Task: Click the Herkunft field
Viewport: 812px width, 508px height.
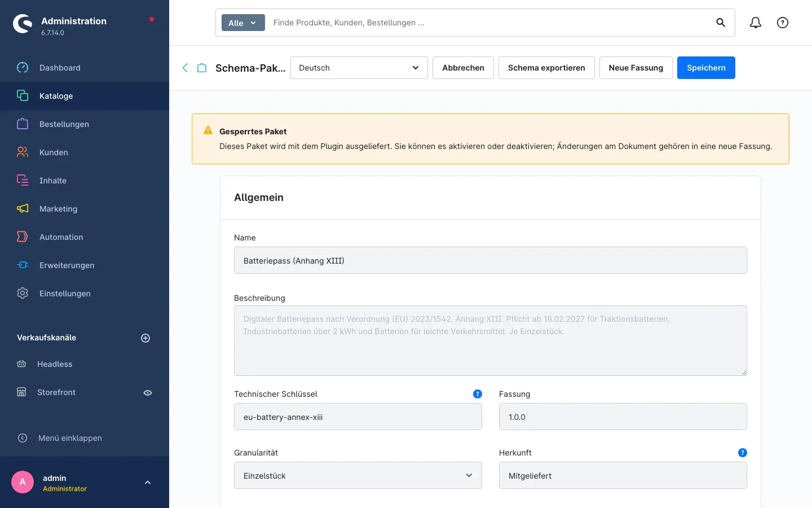Action: pyautogui.click(x=623, y=475)
